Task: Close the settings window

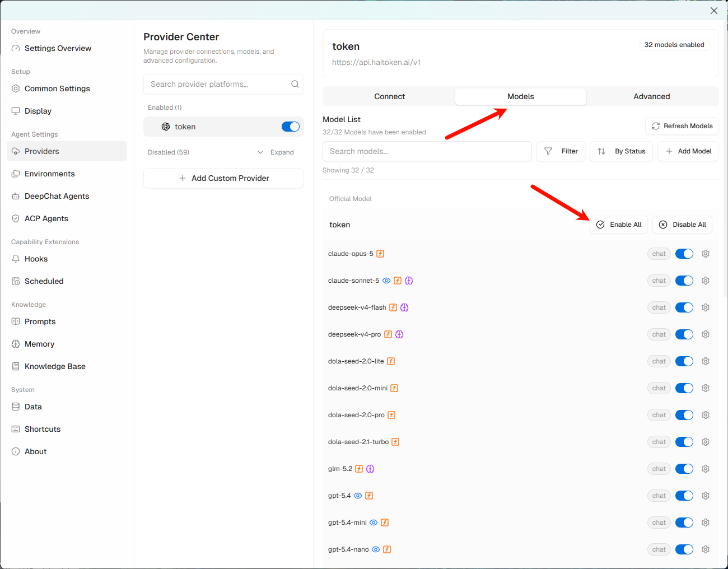Action: (x=714, y=11)
